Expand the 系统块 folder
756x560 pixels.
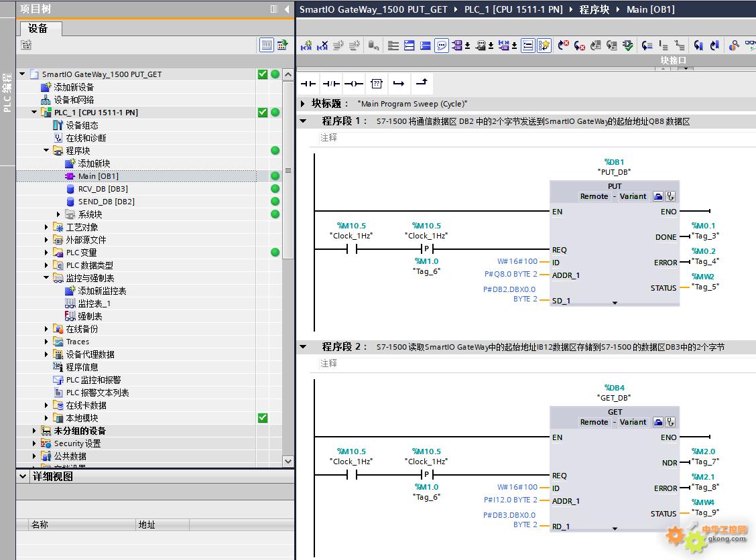pos(58,214)
